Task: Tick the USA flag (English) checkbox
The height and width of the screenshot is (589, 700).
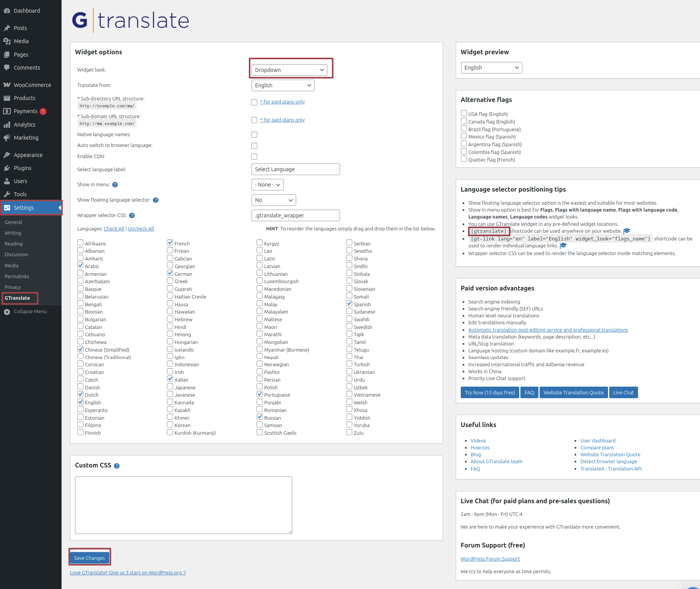Action: [464, 113]
